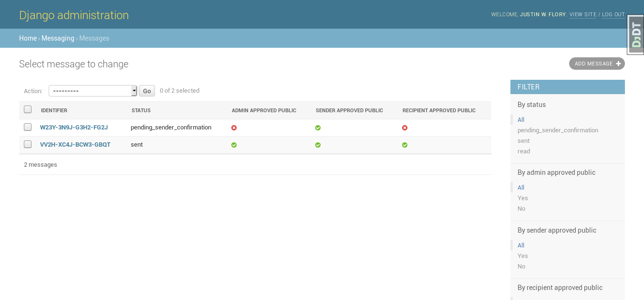Filter status by sent
Image resolution: width=644 pixels, height=300 pixels.
click(523, 141)
